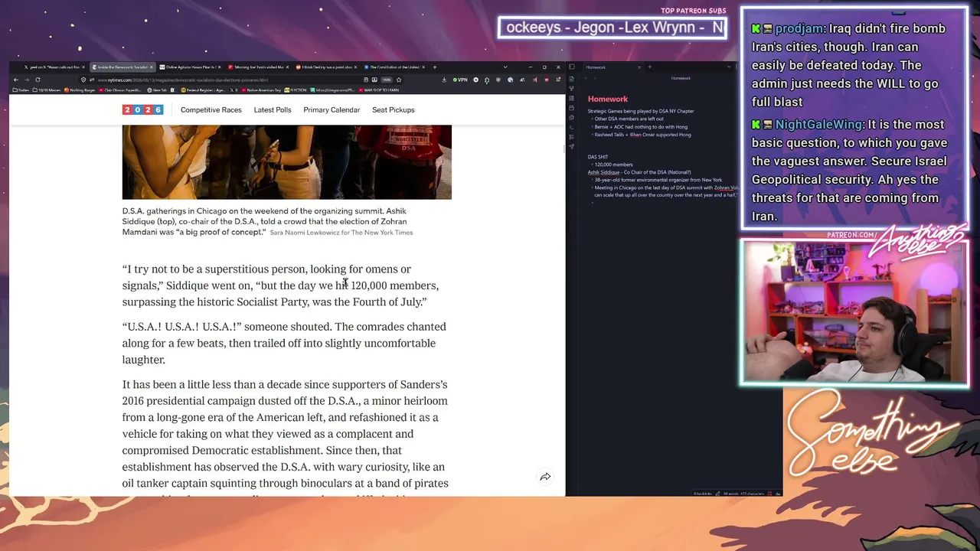Reload the nytimes.com page
The height and width of the screenshot is (551, 980).
pyautogui.click(x=38, y=80)
